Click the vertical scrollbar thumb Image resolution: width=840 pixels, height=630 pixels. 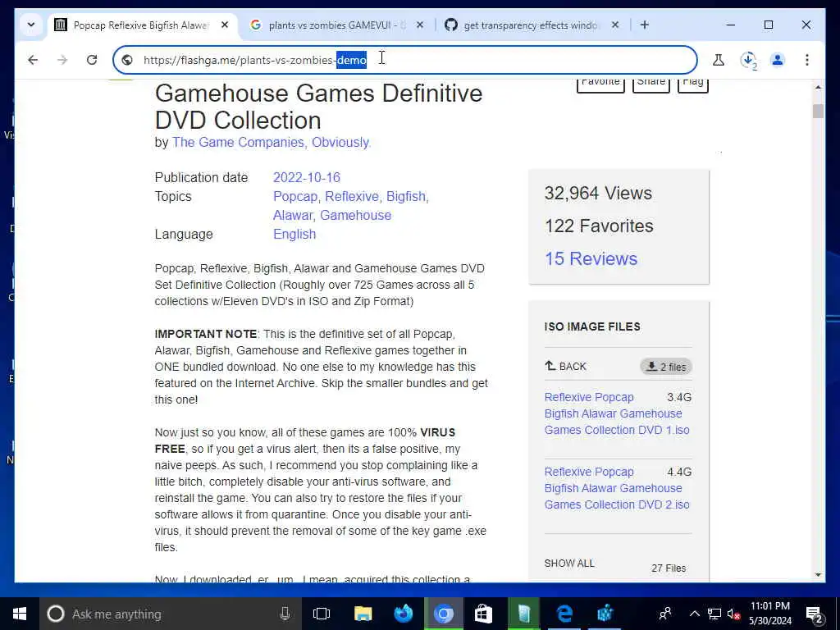click(x=818, y=111)
